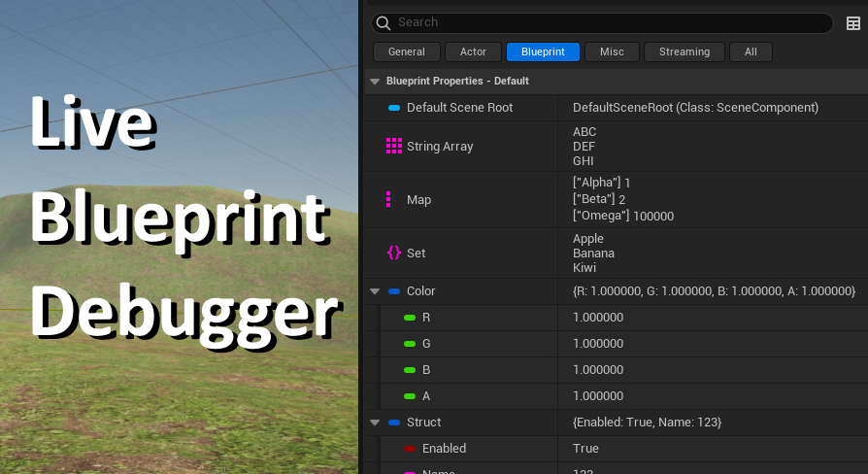The height and width of the screenshot is (474, 868).
Task: Click the All filter button
Action: coord(751,51)
